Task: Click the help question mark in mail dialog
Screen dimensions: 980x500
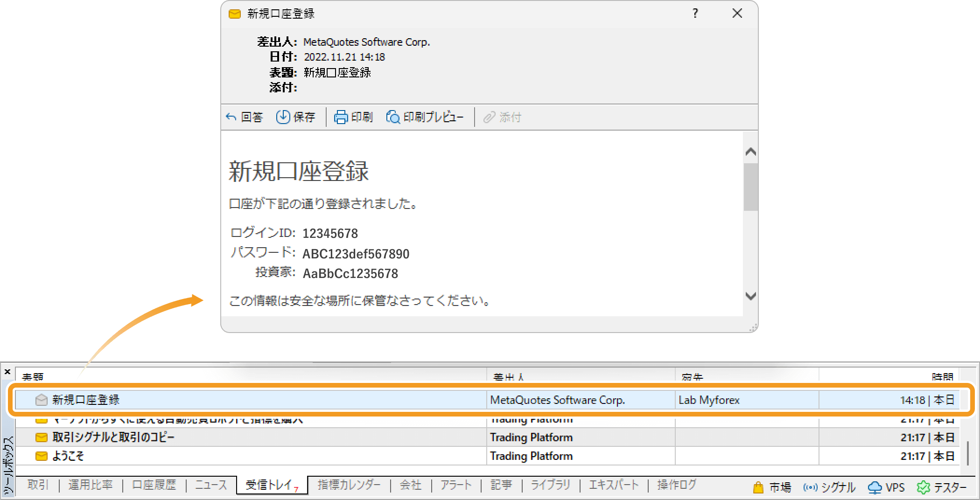Action: (x=695, y=13)
